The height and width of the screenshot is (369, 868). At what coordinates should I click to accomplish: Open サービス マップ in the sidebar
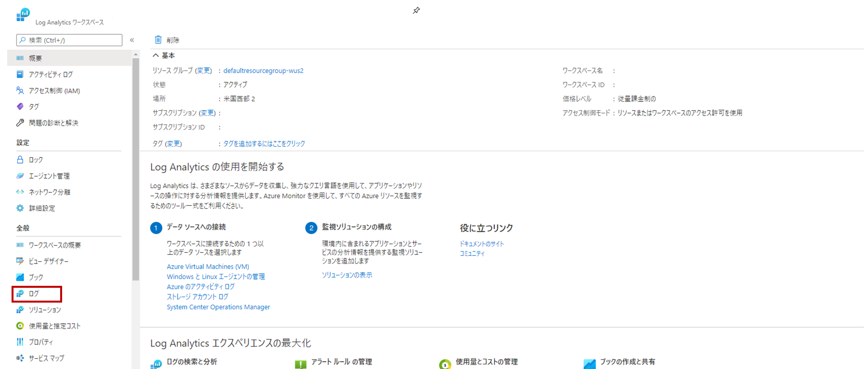46,358
